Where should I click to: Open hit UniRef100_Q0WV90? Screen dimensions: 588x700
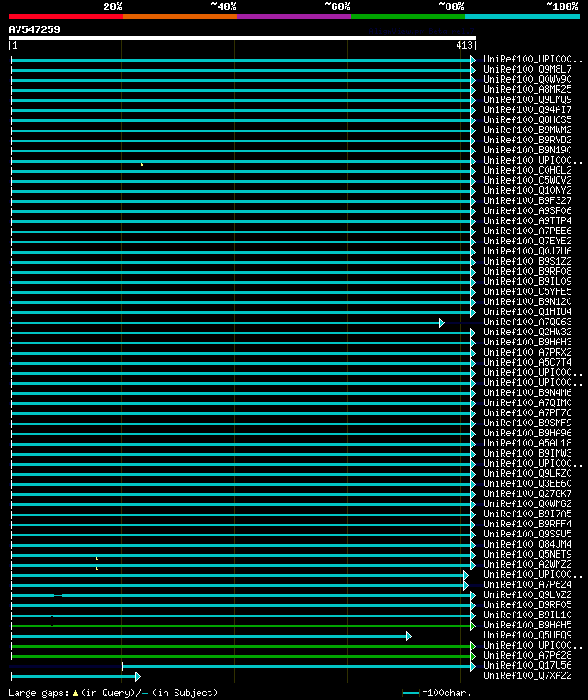pyautogui.click(x=527, y=80)
